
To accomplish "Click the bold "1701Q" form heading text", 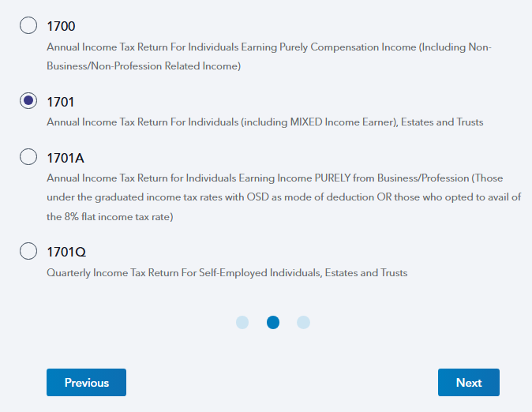I will pyautogui.click(x=66, y=252).
